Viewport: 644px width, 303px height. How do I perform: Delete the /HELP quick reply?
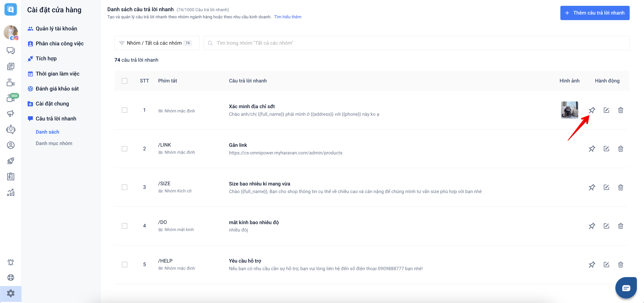[620, 265]
